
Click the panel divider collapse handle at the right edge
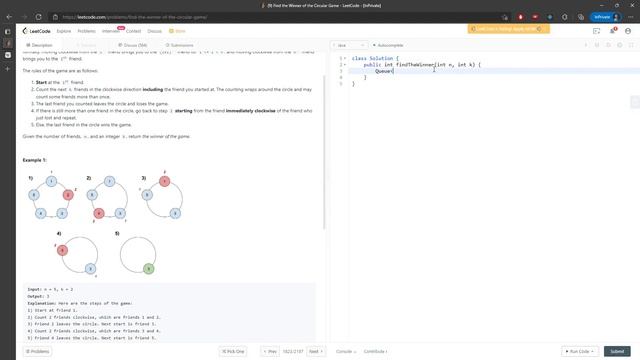pos(635,102)
